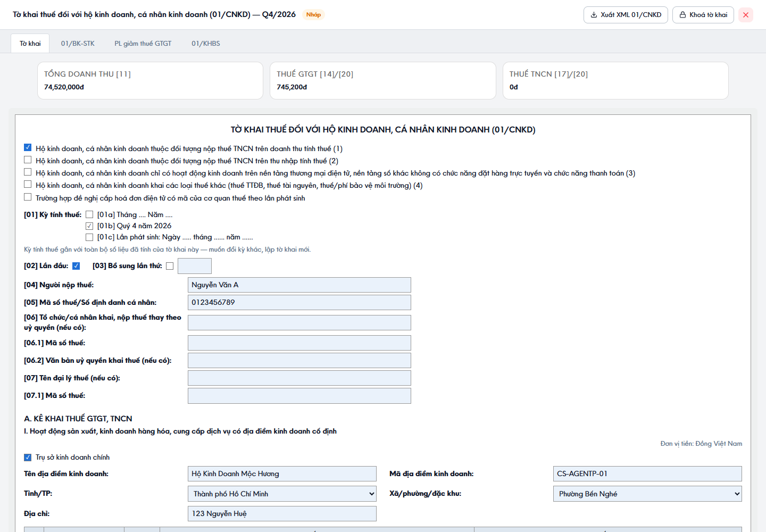The height and width of the screenshot is (532, 766).
Task: Tick the [01c] Lần phát sinh checkbox
Action: pos(89,237)
